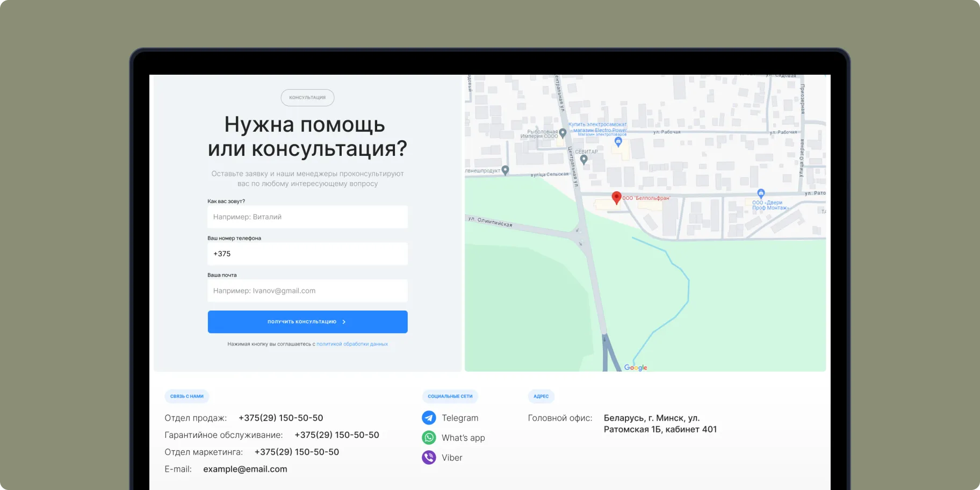This screenshot has width=980, height=490.
Task: Click the email field 'Ivanov@gmail.com'
Action: tap(307, 291)
